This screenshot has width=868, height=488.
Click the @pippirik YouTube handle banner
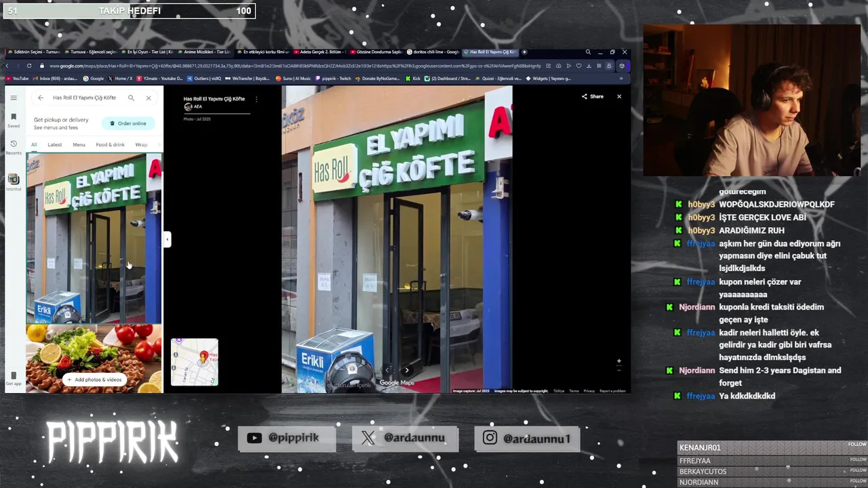pos(287,438)
